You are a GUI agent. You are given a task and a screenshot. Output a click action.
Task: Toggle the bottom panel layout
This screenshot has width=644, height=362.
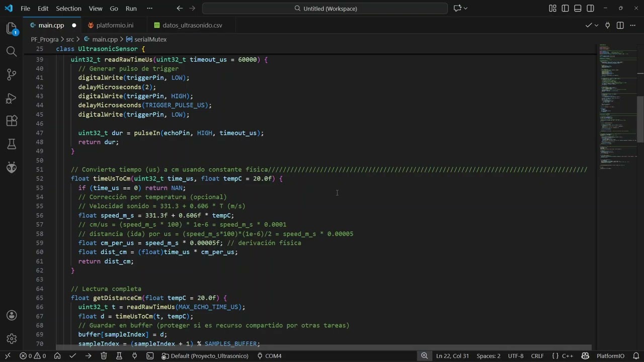(x=578, y=9)
